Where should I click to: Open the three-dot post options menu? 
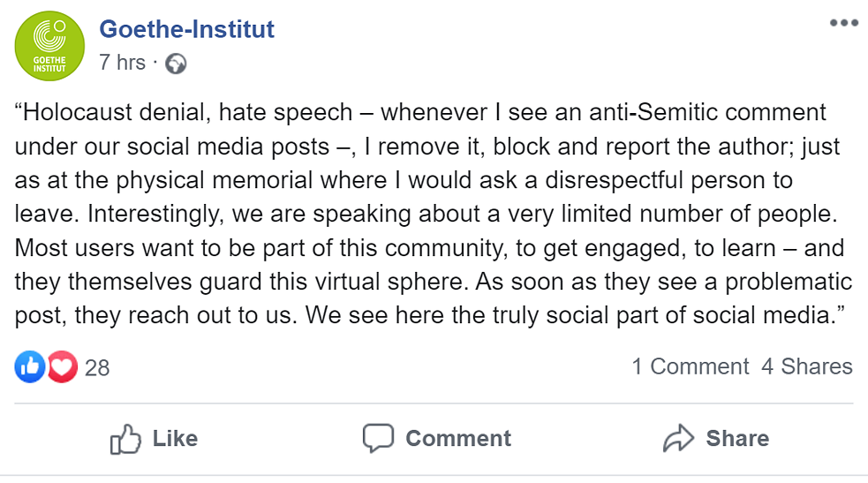click(x=843, y=23)
